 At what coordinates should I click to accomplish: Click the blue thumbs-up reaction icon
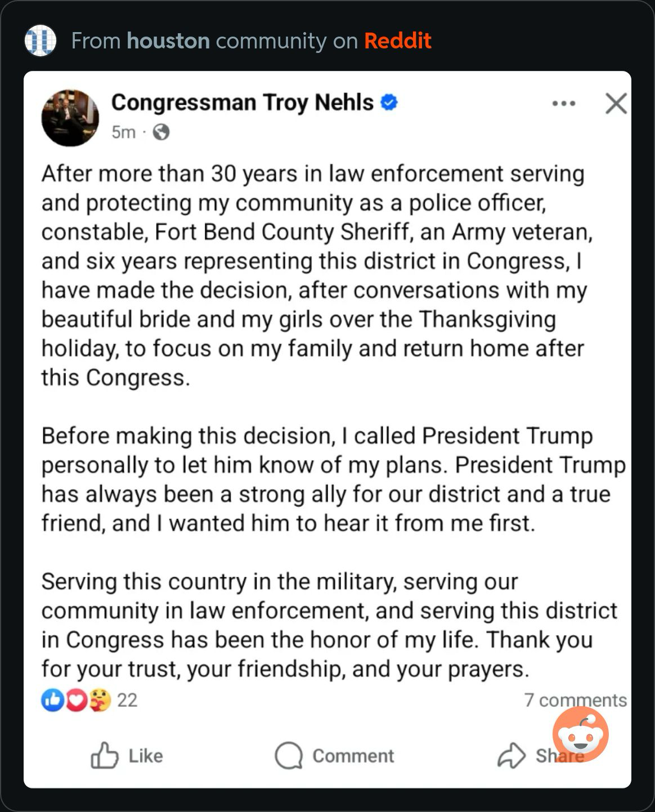[52, 700]
